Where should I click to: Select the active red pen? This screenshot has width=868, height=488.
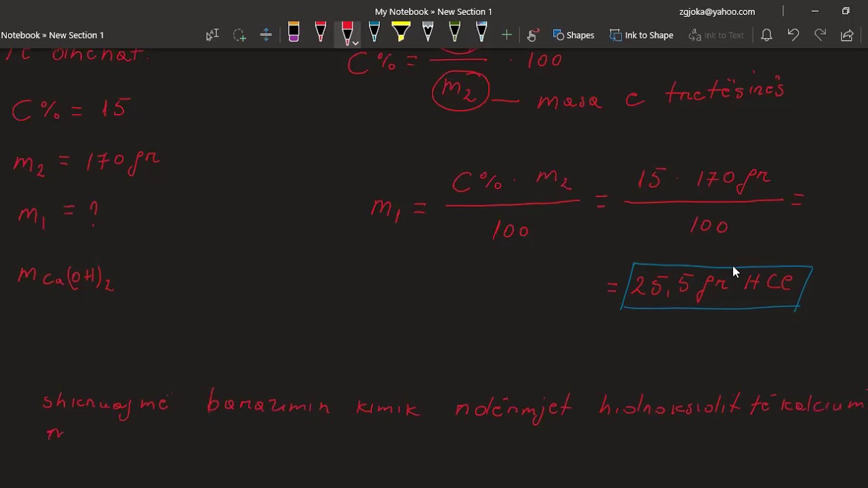346,33
